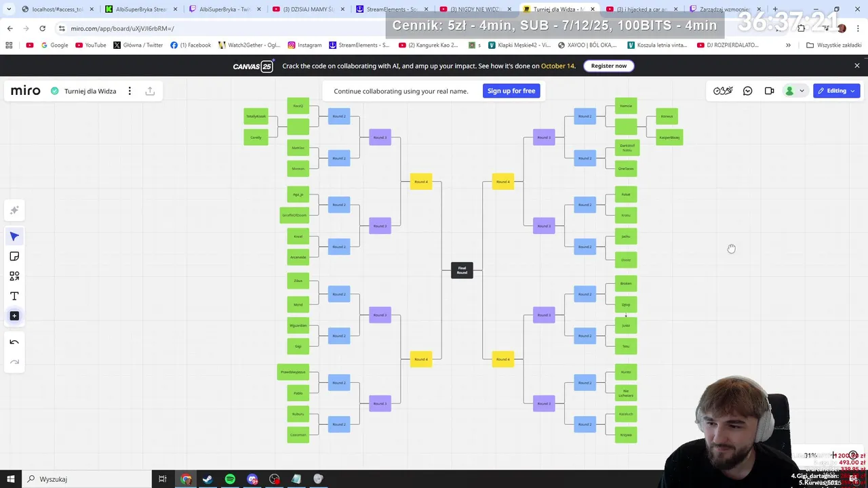Switch to 'i hijacked a car' tab

(x=642, y=9)
